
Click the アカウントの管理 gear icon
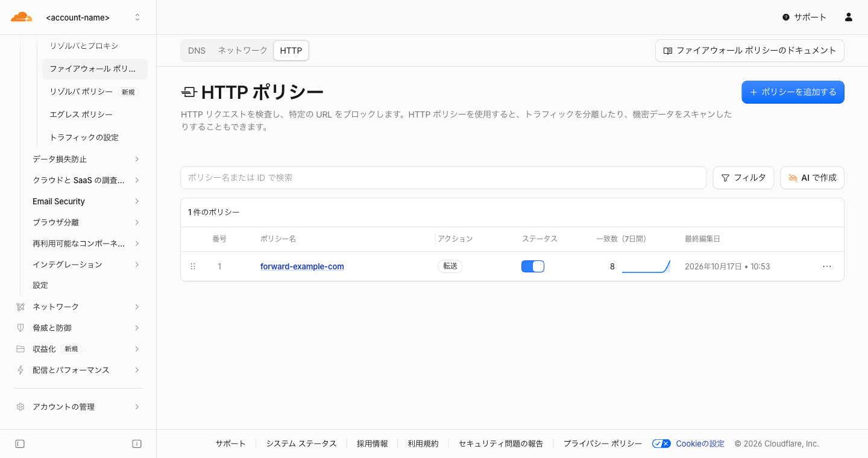pos(20,407)
